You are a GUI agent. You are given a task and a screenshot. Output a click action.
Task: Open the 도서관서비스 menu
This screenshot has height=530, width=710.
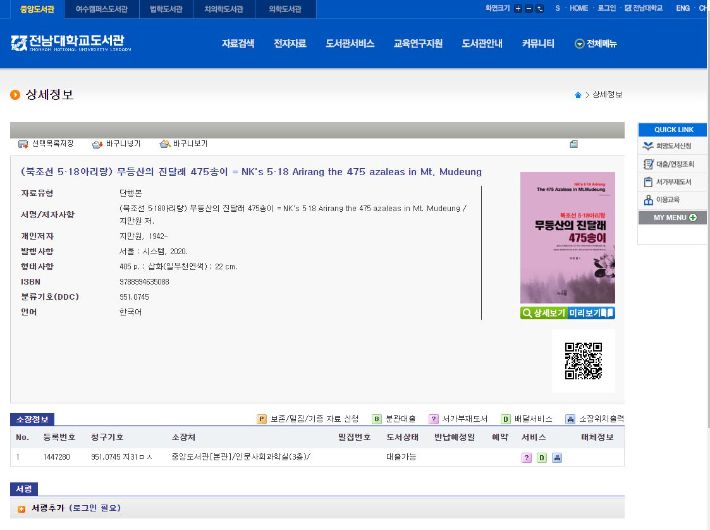349,44
